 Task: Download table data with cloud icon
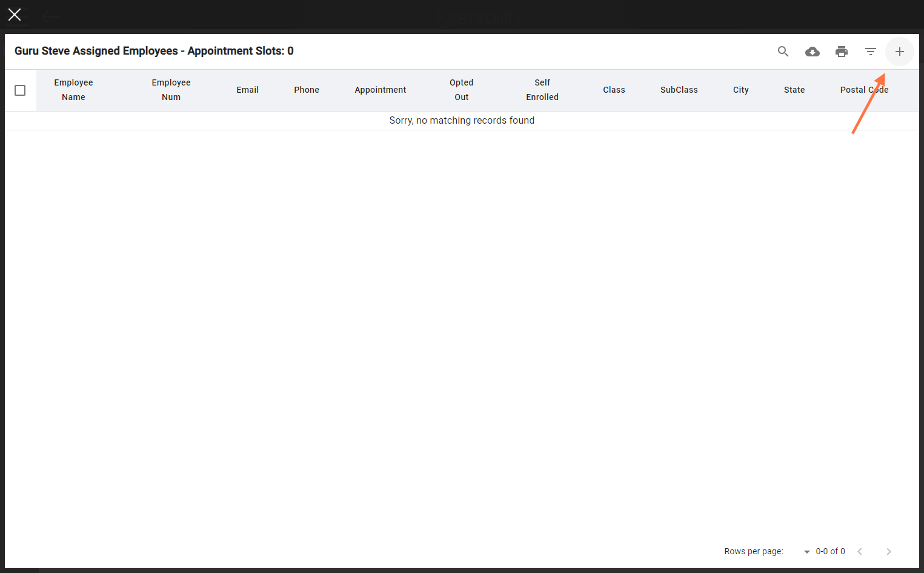tap(812, 52)
